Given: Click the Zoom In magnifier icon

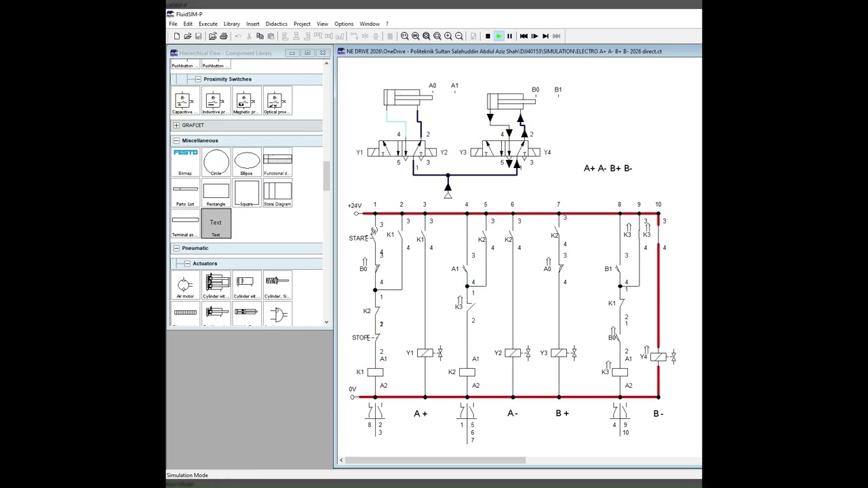Looking at the screenshot, I should pos(448,36).
